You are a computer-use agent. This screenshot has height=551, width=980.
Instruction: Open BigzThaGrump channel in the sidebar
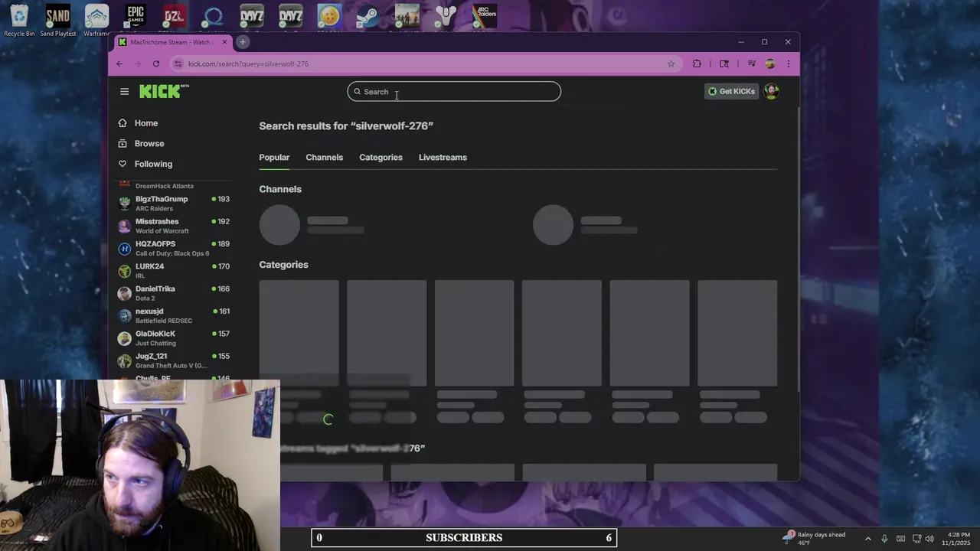pos(175,203)
